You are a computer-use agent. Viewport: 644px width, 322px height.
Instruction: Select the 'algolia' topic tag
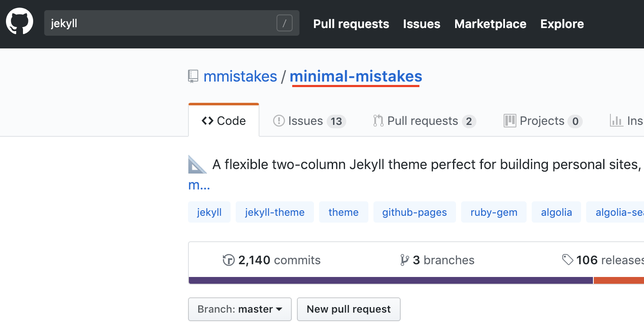556,212
